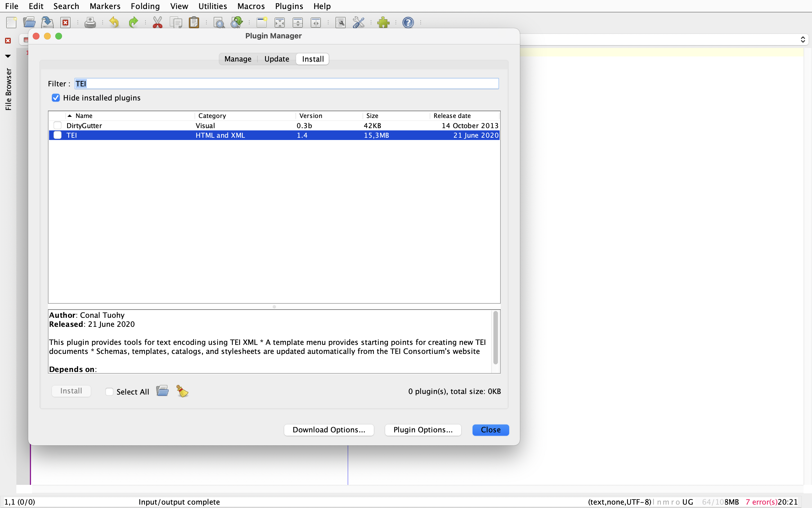
Task: Click the Cut scissors icon
Action: pyautogui.click(x=157, y=23)
